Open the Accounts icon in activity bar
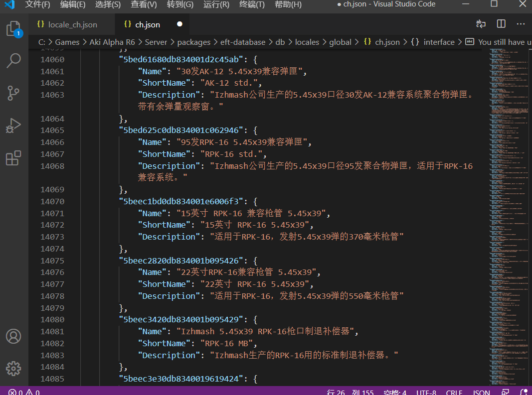The height and width of the screenshot is (395, 532). click(x=13, y=336)
